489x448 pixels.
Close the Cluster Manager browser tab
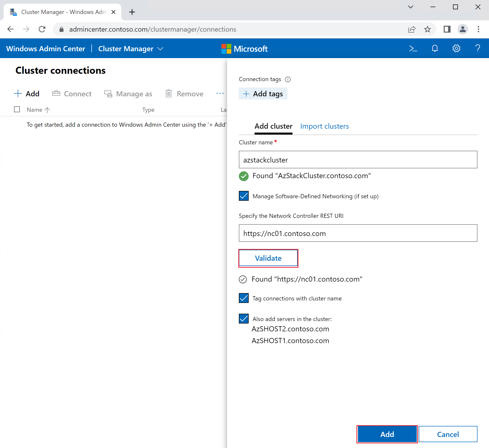[x=113, y=12]
